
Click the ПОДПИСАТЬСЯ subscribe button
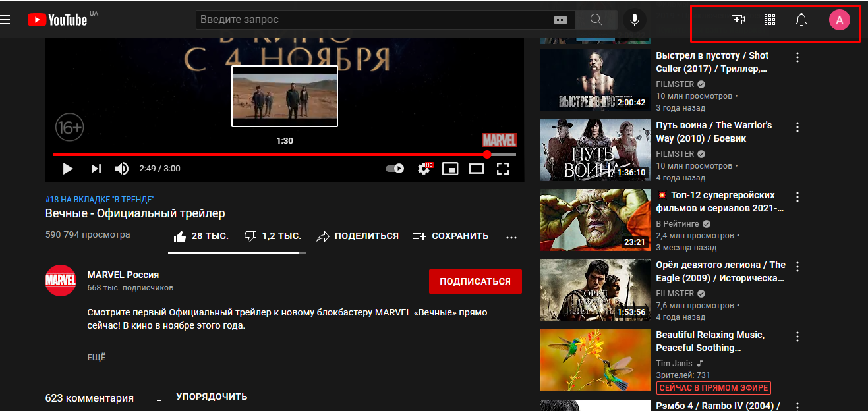coord(475,281)
